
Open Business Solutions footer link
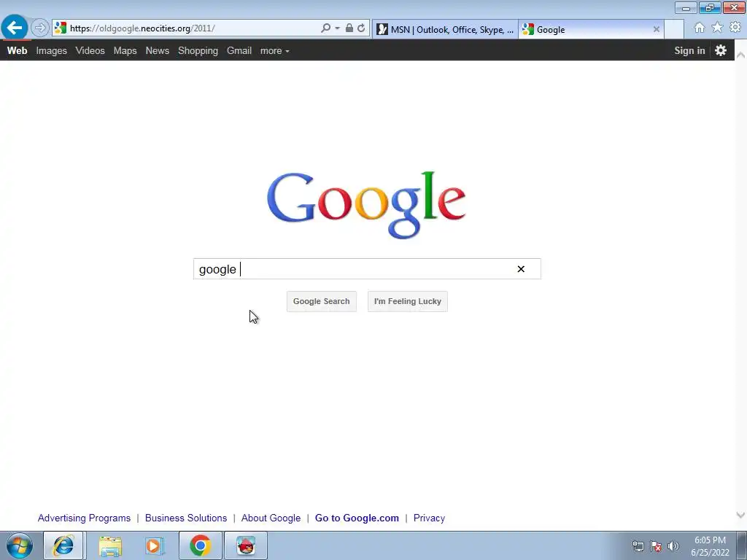pos(186,518)
